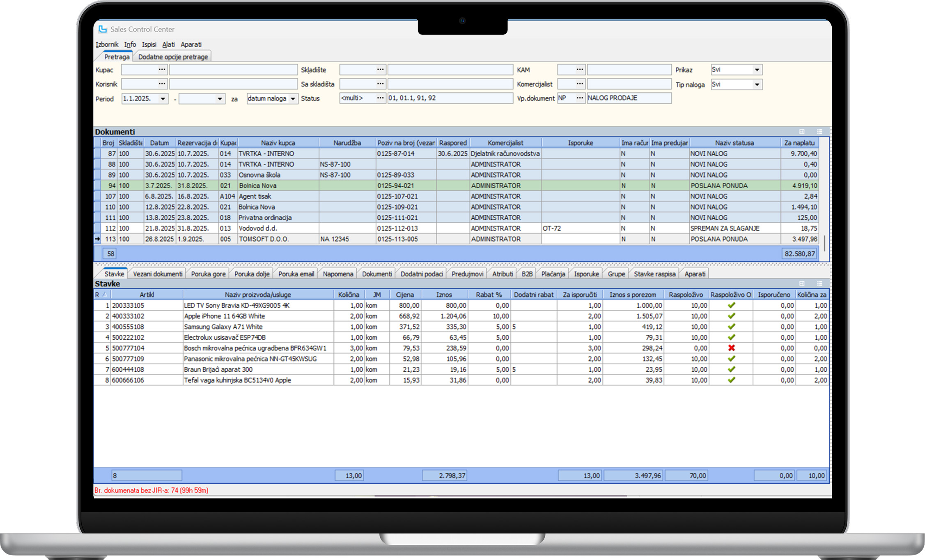Expand the Prikaz dropdown
Image resolution: width=925 pixels, height=560 pixels.
click(757, 70)
